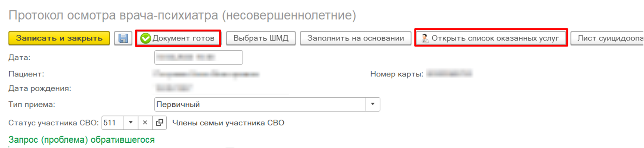
Task: Click the 'Протокол осмотра врача-психиатра' title
Action: 182,15
